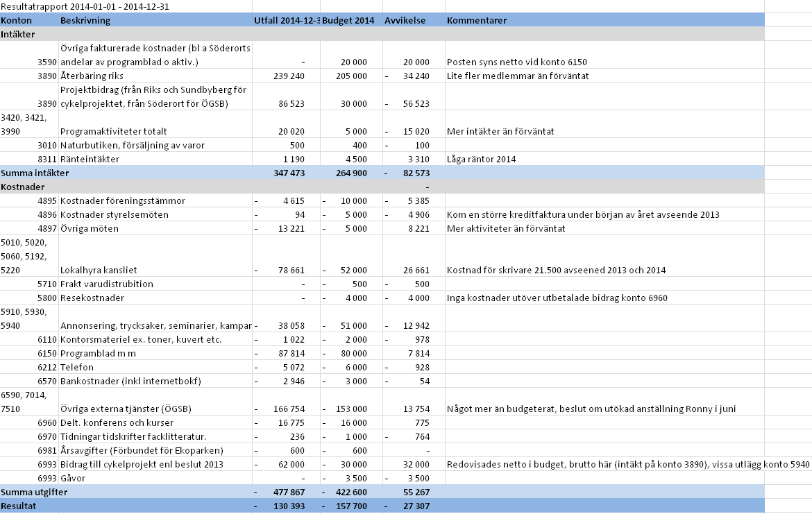Click comment 'Redovisades netto i budget'
This screenshot has width=812, height=514.
(x=628, y=465)
